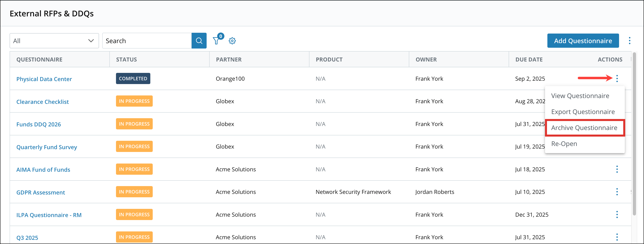The width and height of the screenshot is (644, 244).
Task: Open the actions menu for AIMA Fund of Funds
Action: pyautogui.click(x=617, y=169)
